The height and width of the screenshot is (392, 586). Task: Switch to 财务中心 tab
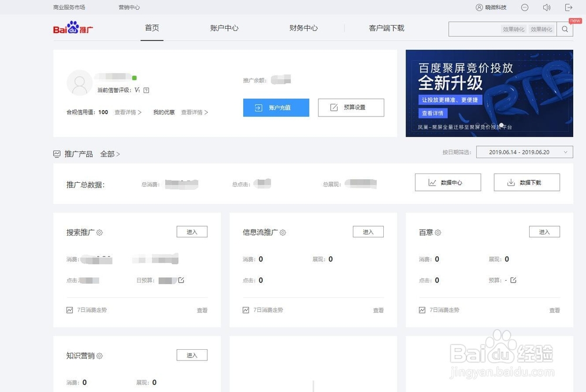tap(304, 28)
